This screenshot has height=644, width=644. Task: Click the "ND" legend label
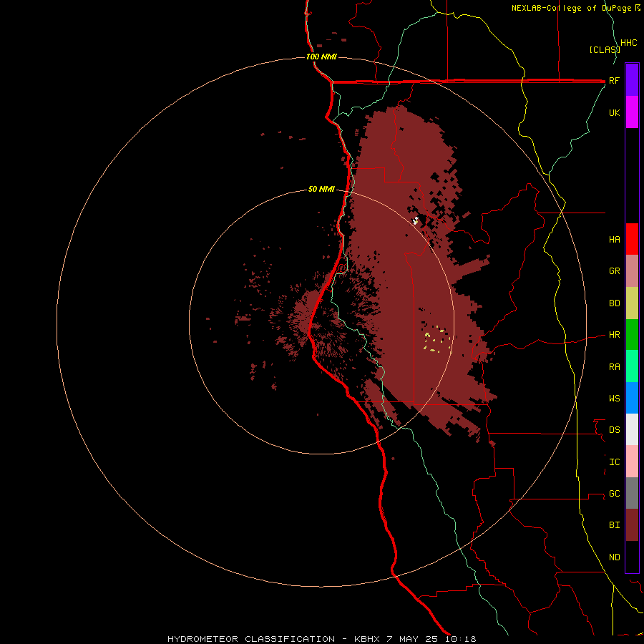coord(614,557)
